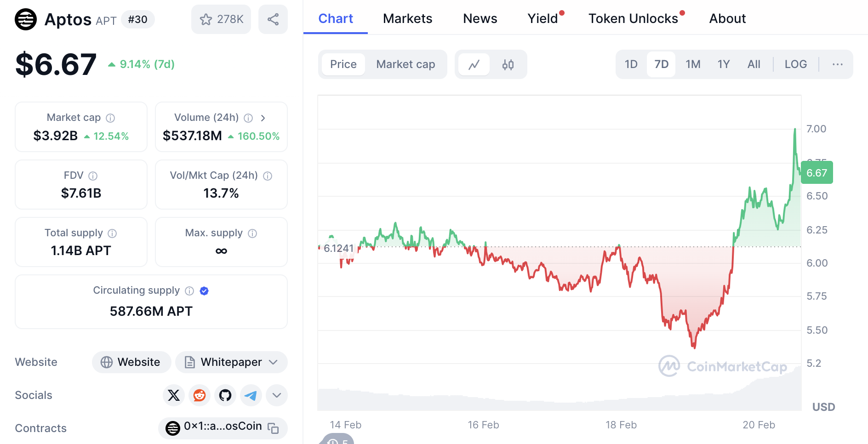Open the Reddit social link
Image resolution: width=868 pixels, height=444 pixels.
click(x=200, y=395)
